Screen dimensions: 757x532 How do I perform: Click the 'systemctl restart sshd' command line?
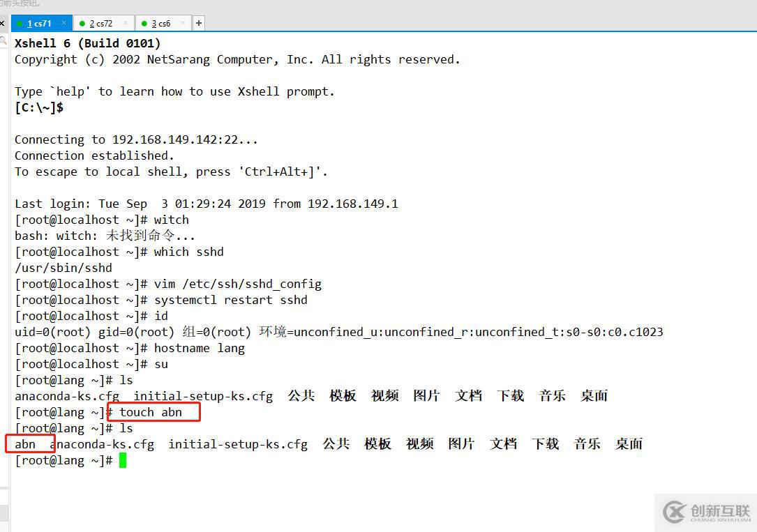click(x=160, y=300)
